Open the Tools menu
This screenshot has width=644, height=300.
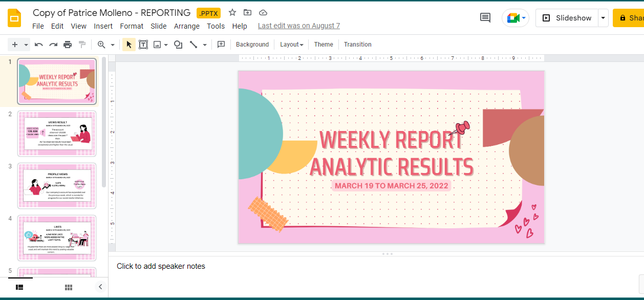(216, 26)
